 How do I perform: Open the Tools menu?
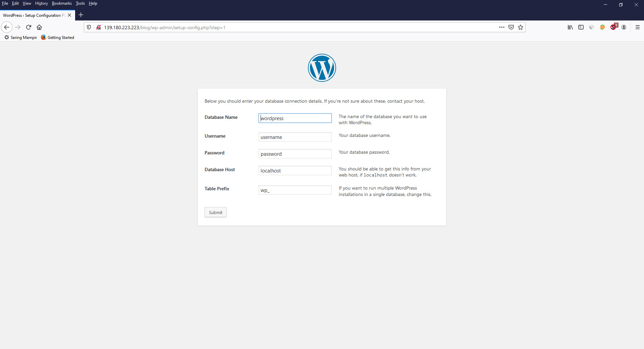click(80, 3)
